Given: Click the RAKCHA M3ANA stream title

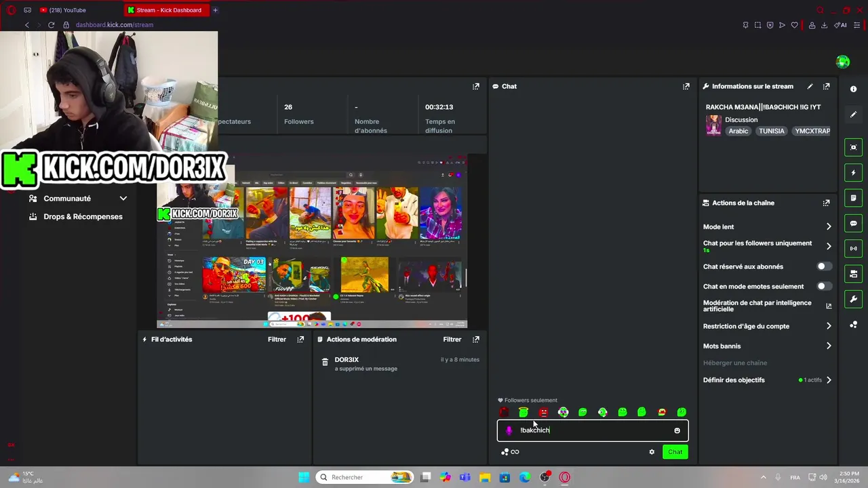Looking at the screenshot, I should point(763,107).
